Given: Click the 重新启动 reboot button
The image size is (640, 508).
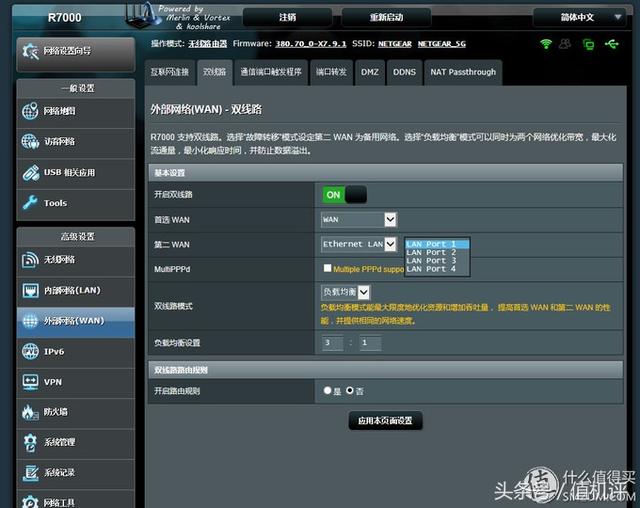Looking at the screenshot, I should coord(386,17).
